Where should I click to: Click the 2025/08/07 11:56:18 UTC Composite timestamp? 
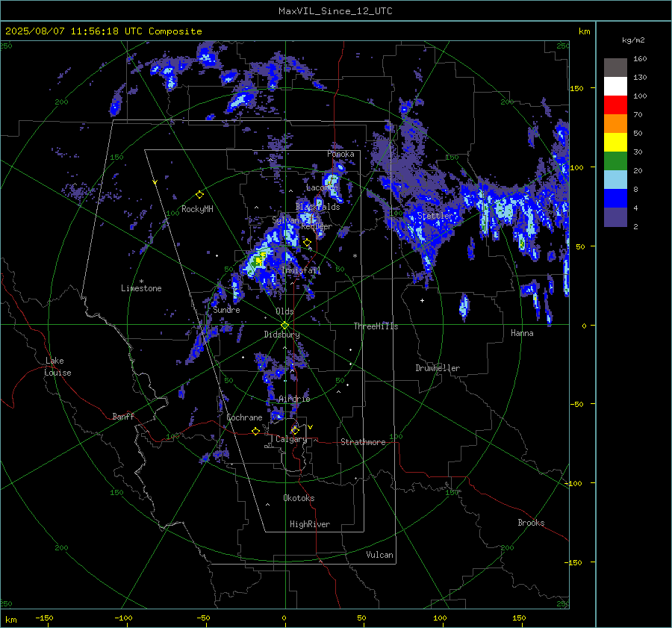click(x=103, y=31)
